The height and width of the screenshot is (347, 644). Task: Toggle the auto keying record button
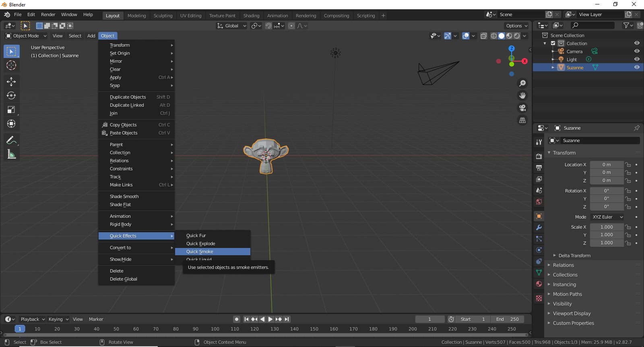pyautogui.click(x=237, y=319)
